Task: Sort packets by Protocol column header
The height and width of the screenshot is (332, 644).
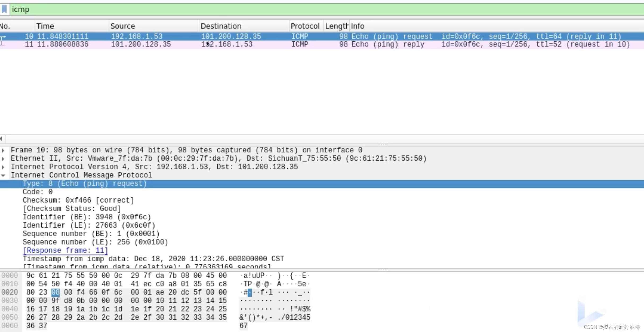Action: (x=306, y=26)
